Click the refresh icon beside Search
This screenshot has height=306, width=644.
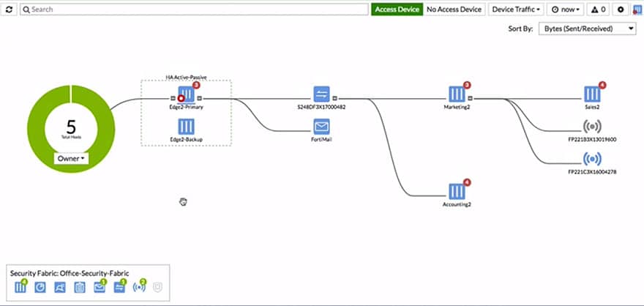[x=9, y=9]
